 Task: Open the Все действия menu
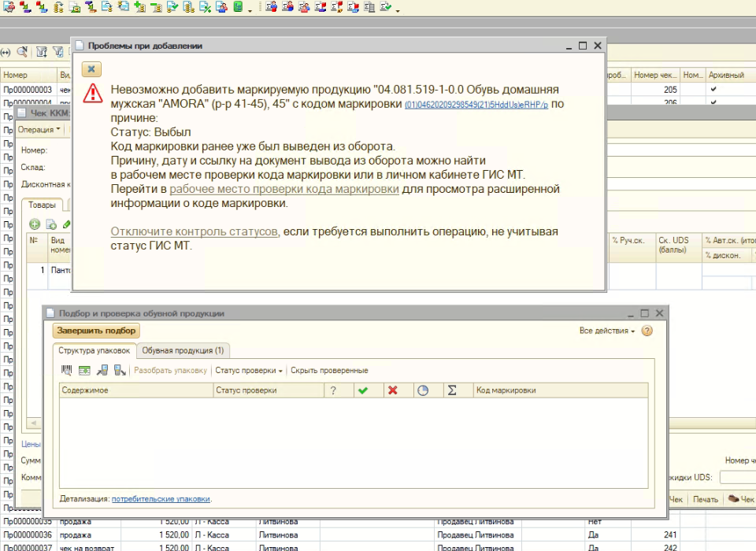(x=607, y=331)
